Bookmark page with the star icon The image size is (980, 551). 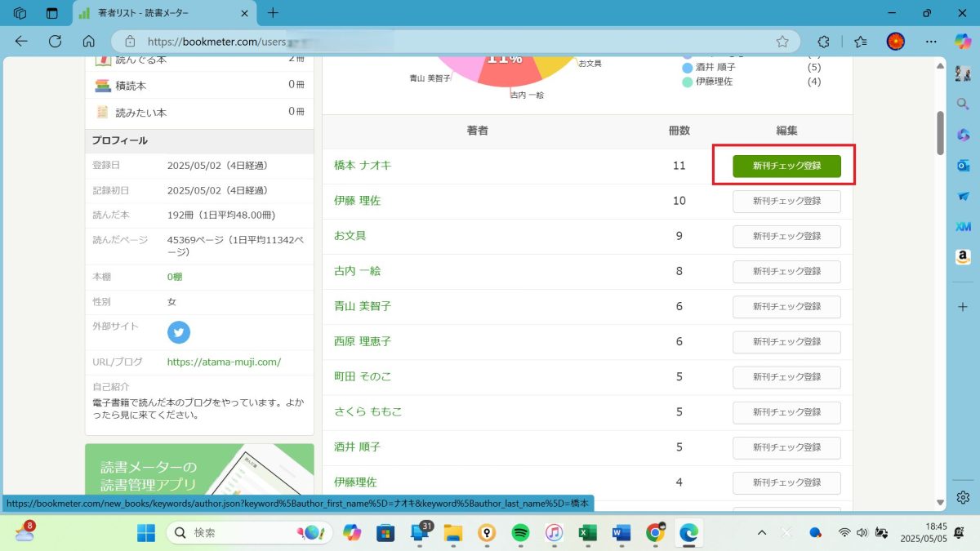[782, 42]
